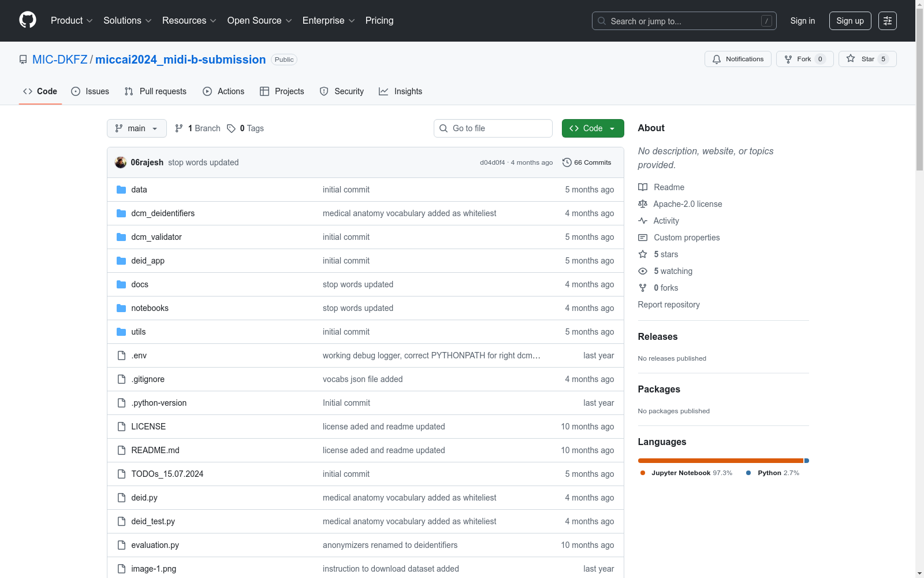Image resolution: width=924 pixels, height=578 pixels.
Task: Click the orange Jupyter Notebook legend dot
Action: (643, 473)
